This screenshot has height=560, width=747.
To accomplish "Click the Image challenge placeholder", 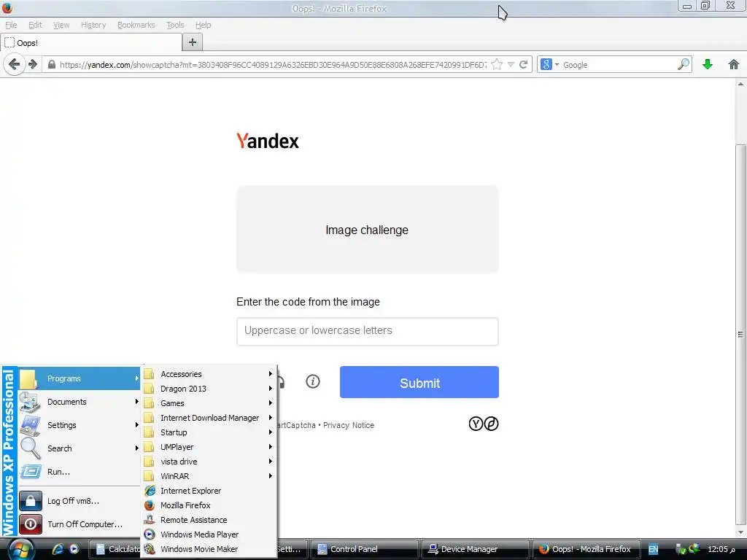I will pyautogui.click(x=368, y=230).
